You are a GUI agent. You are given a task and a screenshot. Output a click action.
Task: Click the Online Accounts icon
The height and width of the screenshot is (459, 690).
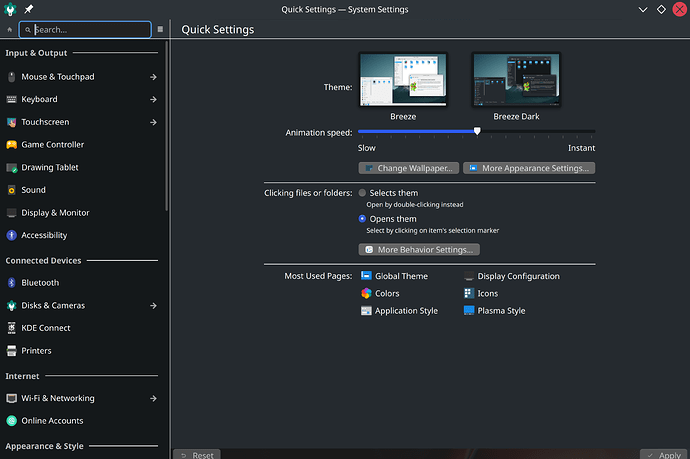pyautogui.click(x=12, y=421)
